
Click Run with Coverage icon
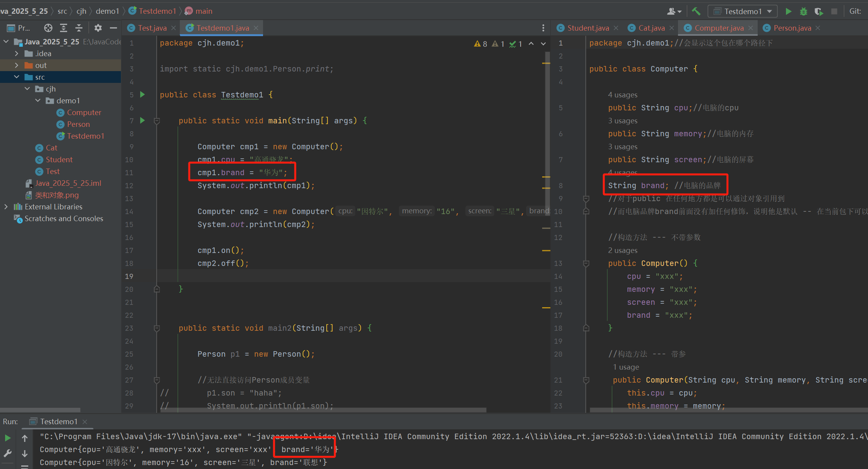819,11
